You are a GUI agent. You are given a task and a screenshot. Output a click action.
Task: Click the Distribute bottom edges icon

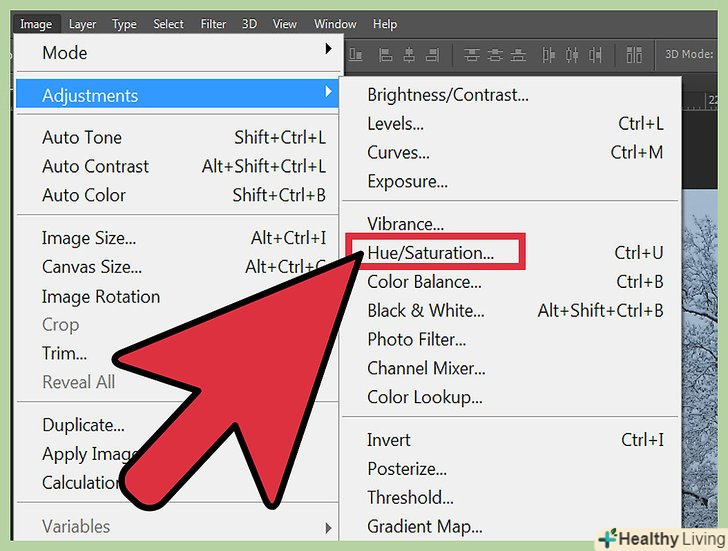518,55
